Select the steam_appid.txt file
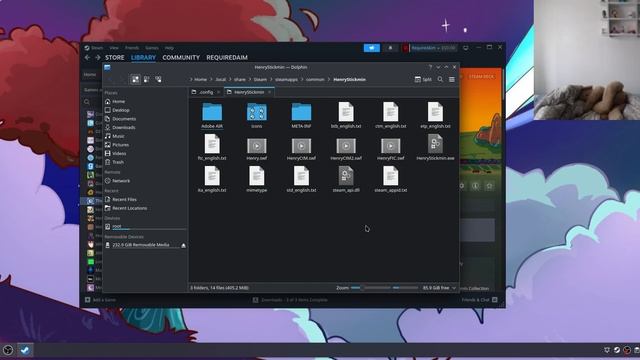640x360 pixels. pyautogui.click(x=391, y=180)
